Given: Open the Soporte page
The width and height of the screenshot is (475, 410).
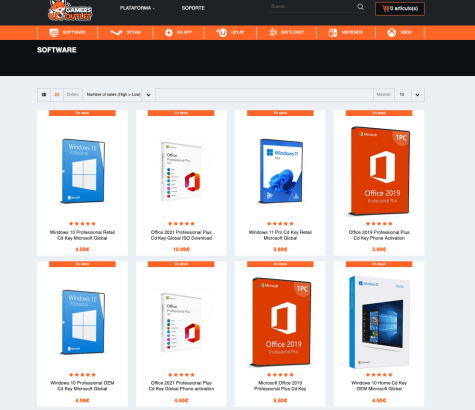Looking at the screenshot, I should pos(193,8).
